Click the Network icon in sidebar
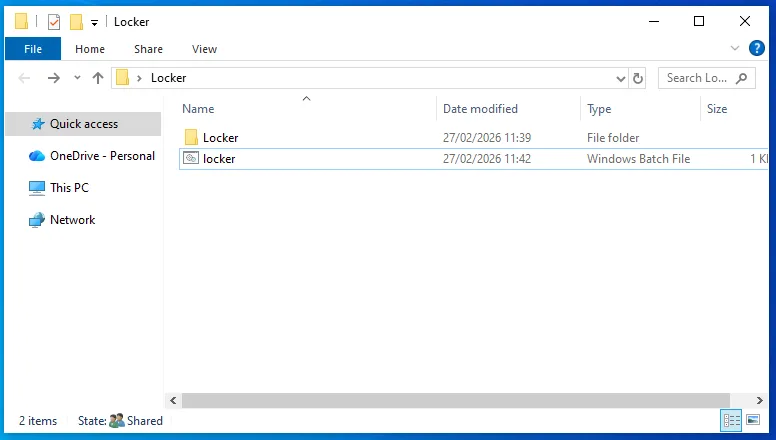This screenshot has width=776, height=440. click(37, 220)
